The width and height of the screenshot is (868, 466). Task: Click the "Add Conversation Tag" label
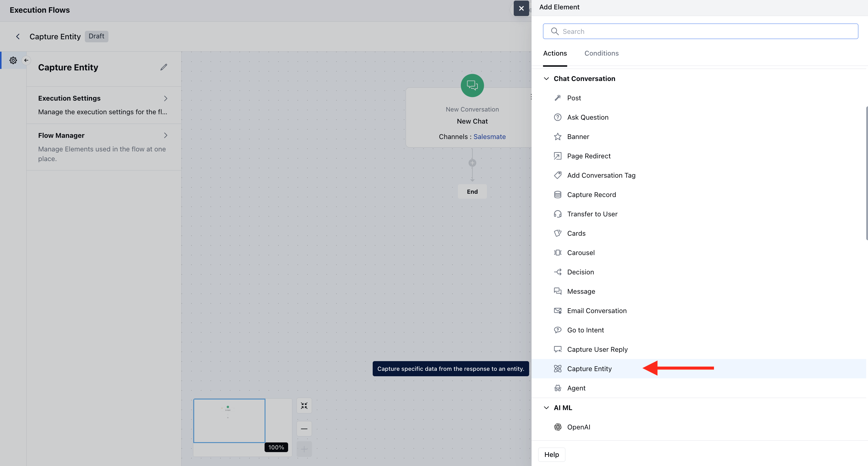pos(601,175)
